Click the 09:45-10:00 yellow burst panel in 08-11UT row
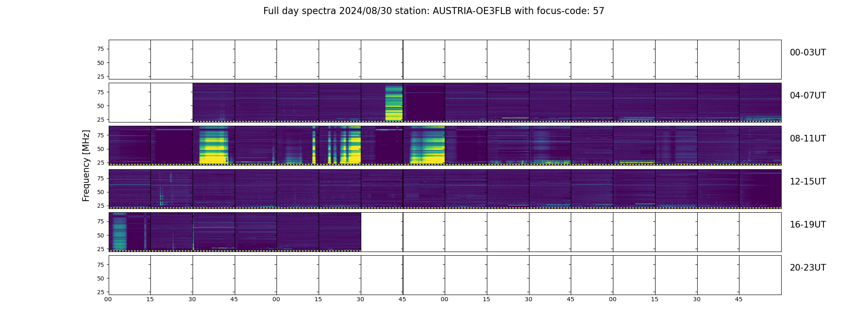868x331 pixels. pos(424,145)
